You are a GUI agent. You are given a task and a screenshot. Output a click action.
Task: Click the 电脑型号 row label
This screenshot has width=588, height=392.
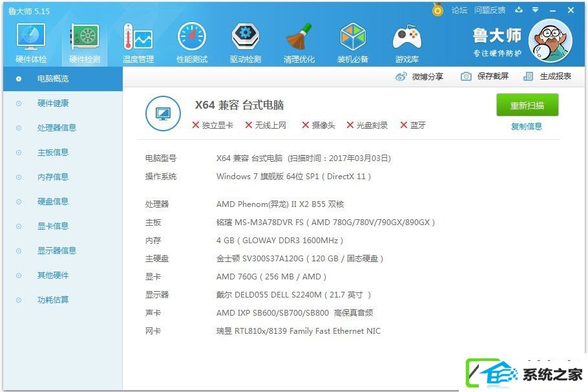point(161,158)
